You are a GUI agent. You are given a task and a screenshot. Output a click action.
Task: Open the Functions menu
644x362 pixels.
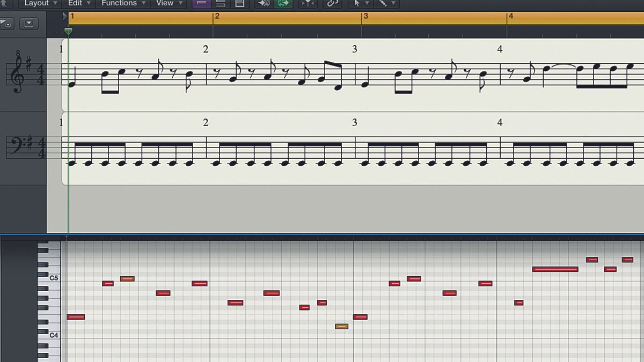119,4
